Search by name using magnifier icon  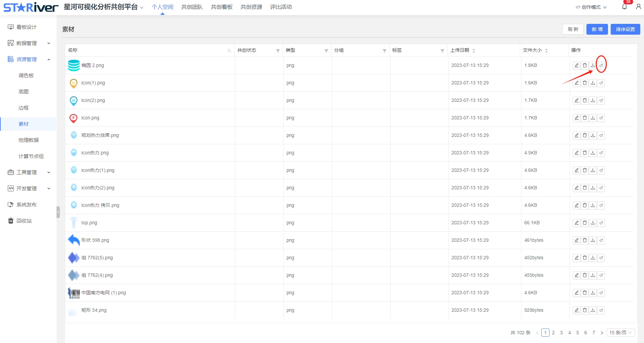tap(229, 50)
